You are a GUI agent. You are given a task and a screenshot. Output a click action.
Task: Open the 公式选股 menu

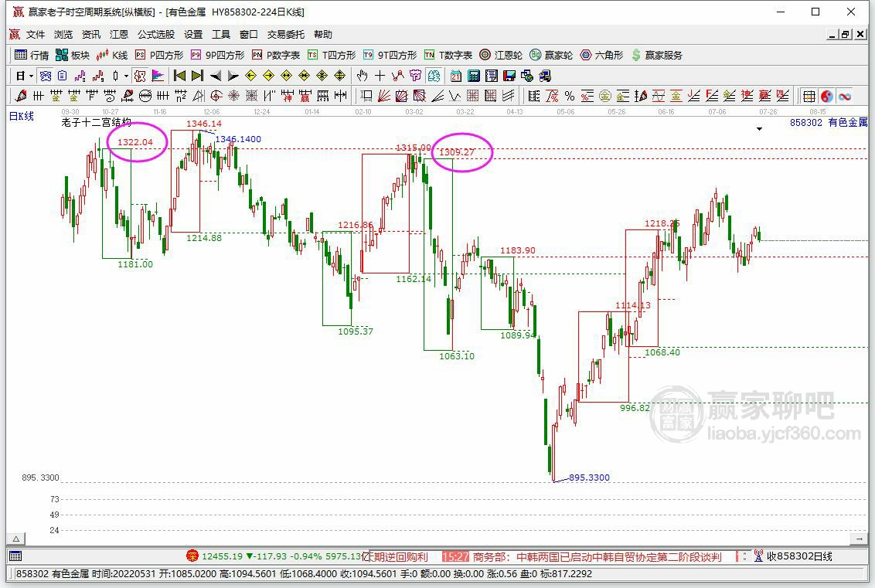coord(156,35)
